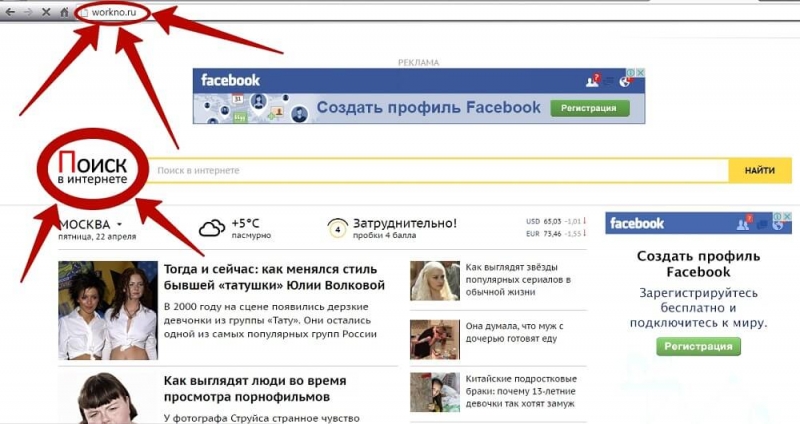This screenshot has width=800, height=424.
Task: Open the blonde series star thumbnail
Action: point(435,281)
